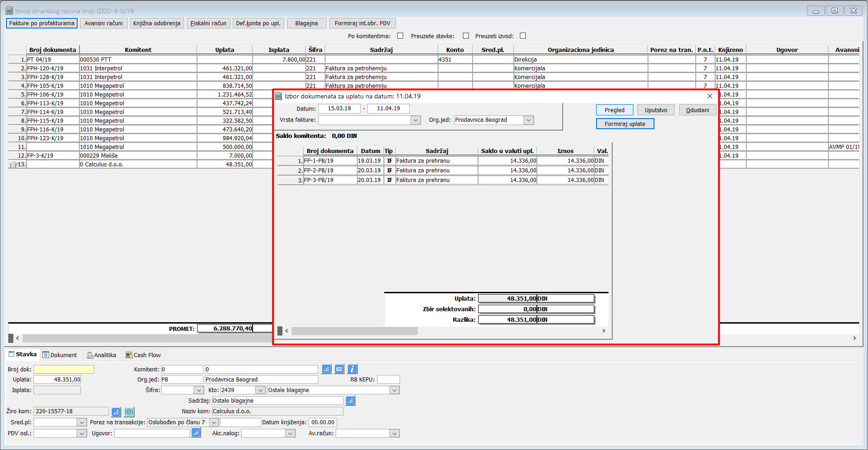The image size is (868, 450).
Task: Click the Komitent lookup dots icon
Action: point(326,369)
